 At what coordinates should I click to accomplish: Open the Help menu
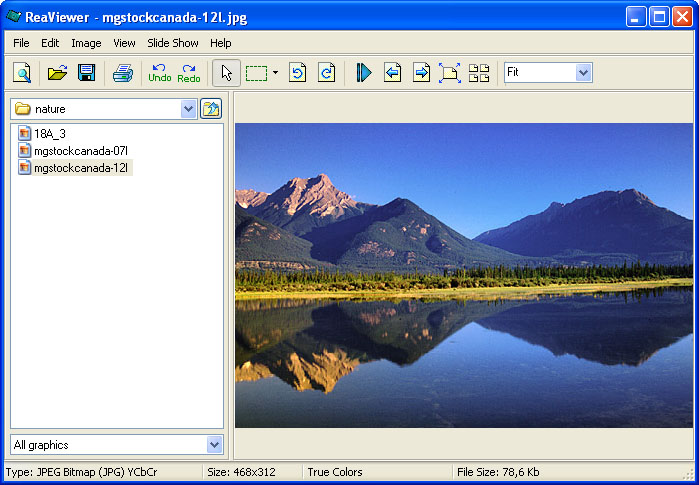coord(221,43)
